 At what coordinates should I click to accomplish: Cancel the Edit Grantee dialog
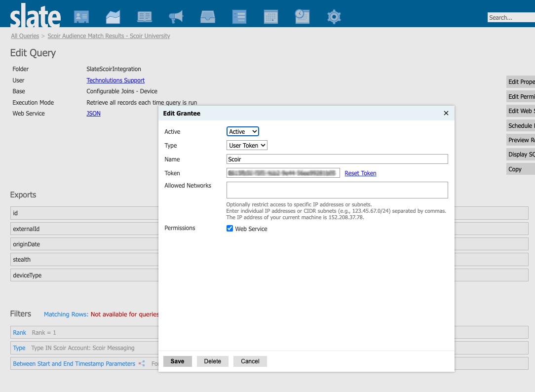pyautogui.click(x=250, y=361)
